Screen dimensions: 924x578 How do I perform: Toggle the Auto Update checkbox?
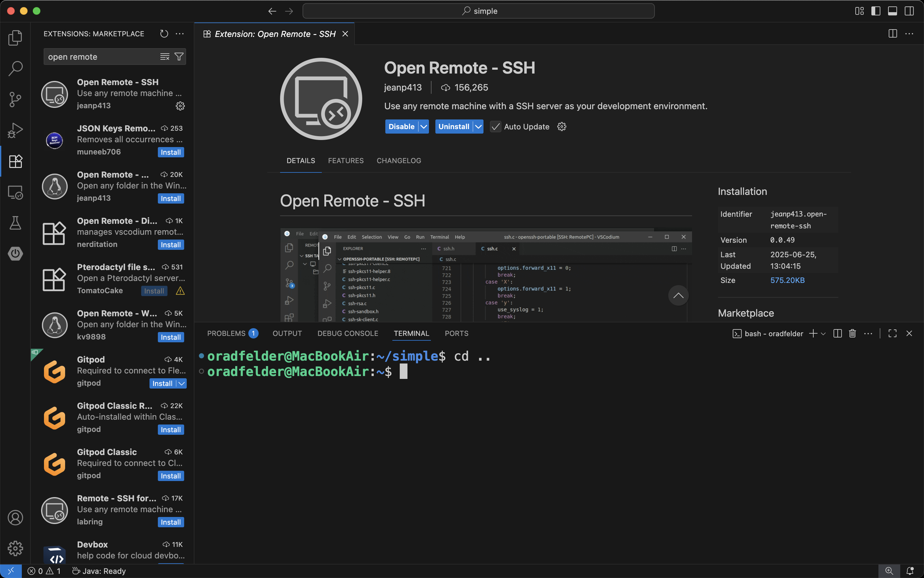tap(495, 127)
